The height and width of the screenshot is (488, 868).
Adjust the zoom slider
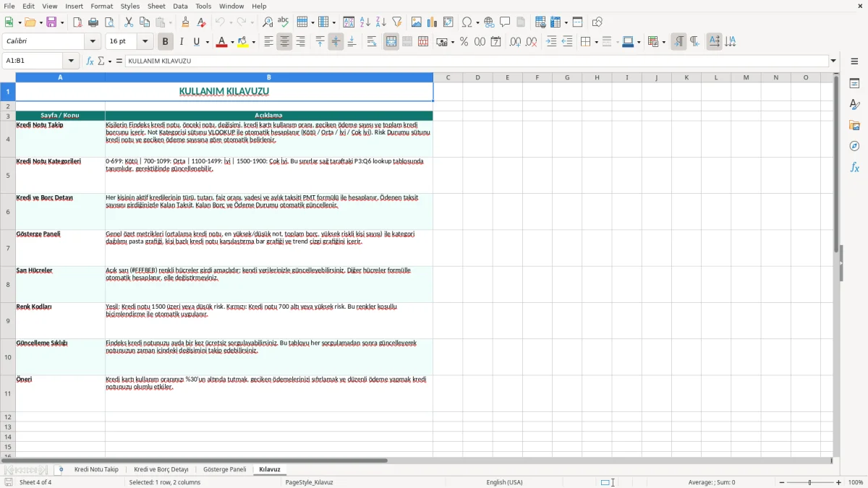810,482
